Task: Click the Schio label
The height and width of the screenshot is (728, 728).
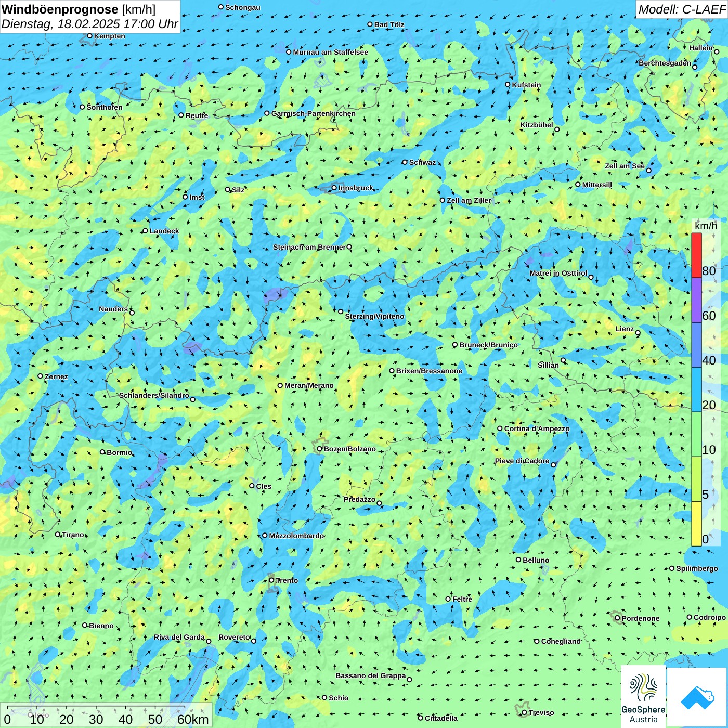Action: click(339, 698)
